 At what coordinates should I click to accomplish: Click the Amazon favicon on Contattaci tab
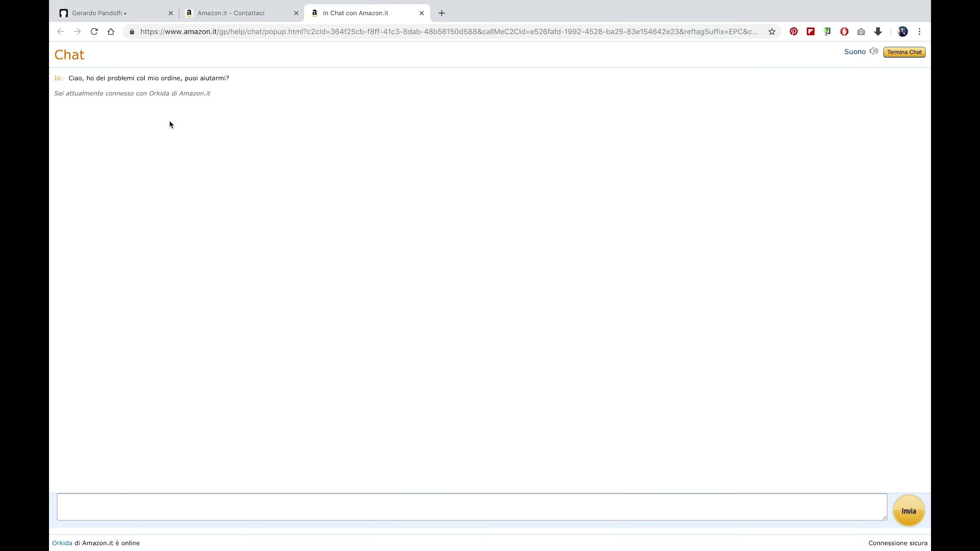pyautogui.click(x=189, y=13)
